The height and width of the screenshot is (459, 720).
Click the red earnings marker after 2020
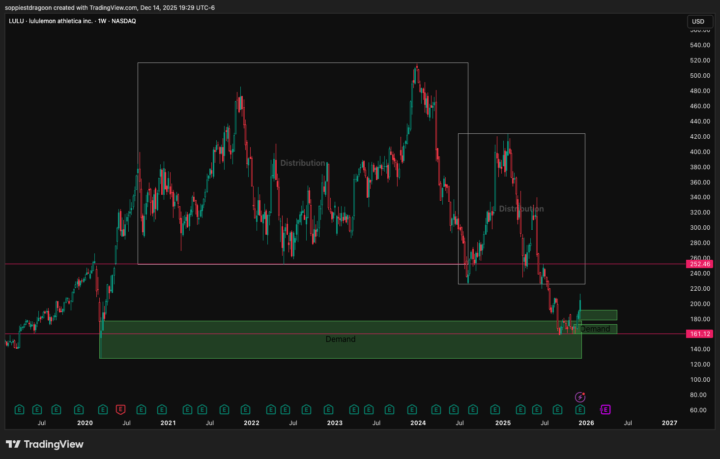pyautogui.click(x=120, y=409)
